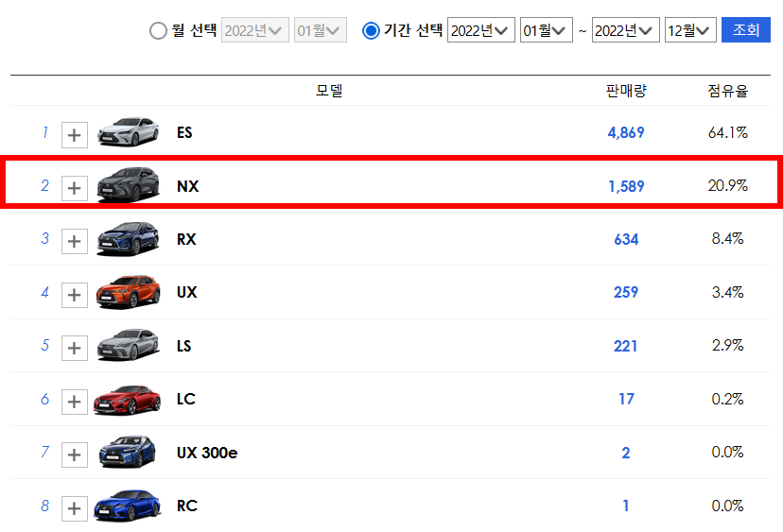Open the UX 300e model name

click(207, 453)
